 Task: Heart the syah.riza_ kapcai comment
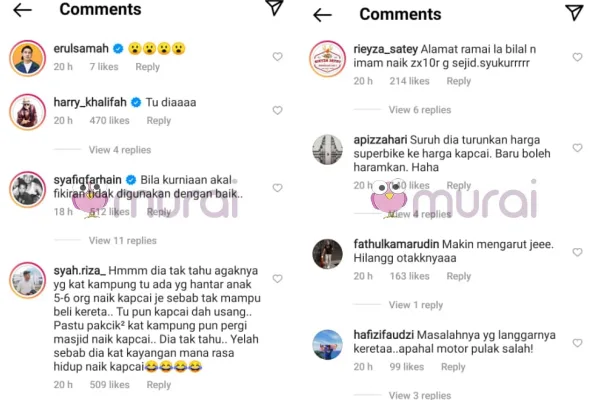(277, 279)
